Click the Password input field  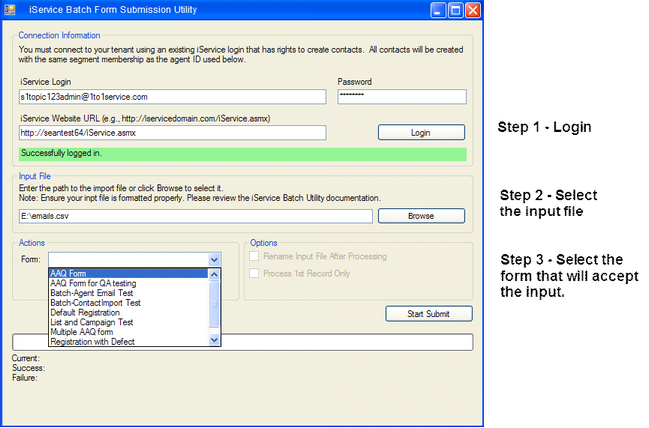402,97
